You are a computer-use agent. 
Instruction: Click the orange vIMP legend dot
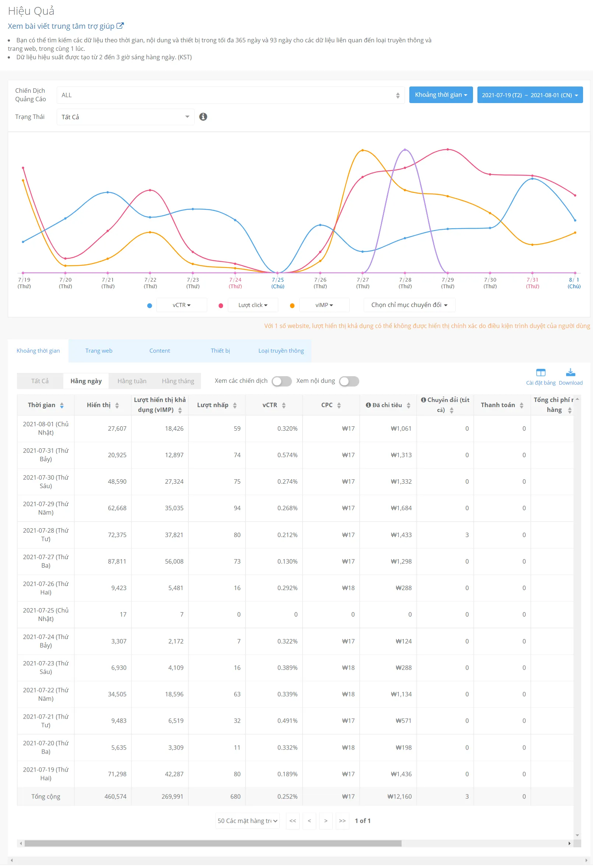(292, 306)
